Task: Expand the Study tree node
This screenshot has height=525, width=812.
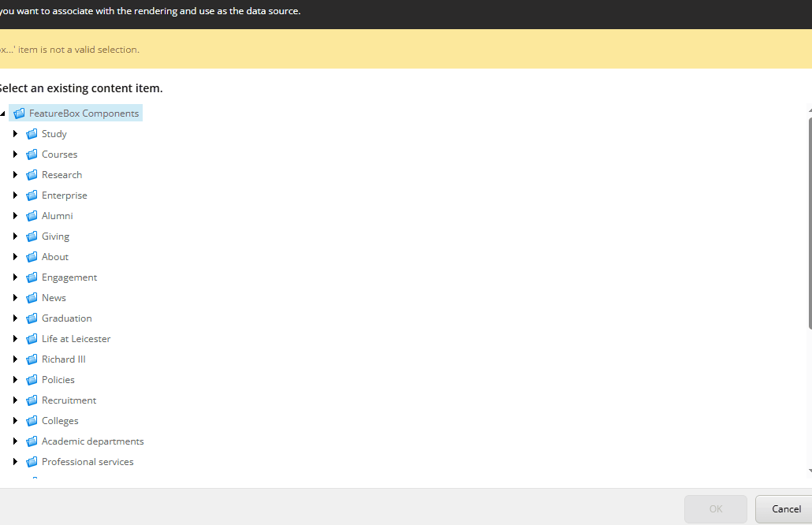Action: pyautogui.click(x=16, y=133)
